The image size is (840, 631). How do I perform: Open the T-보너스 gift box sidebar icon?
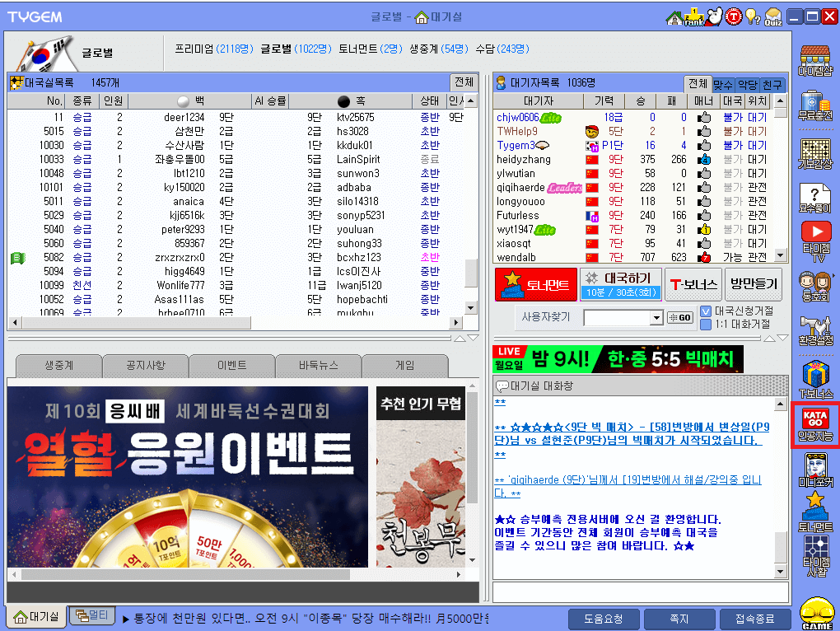click(815, 380)
